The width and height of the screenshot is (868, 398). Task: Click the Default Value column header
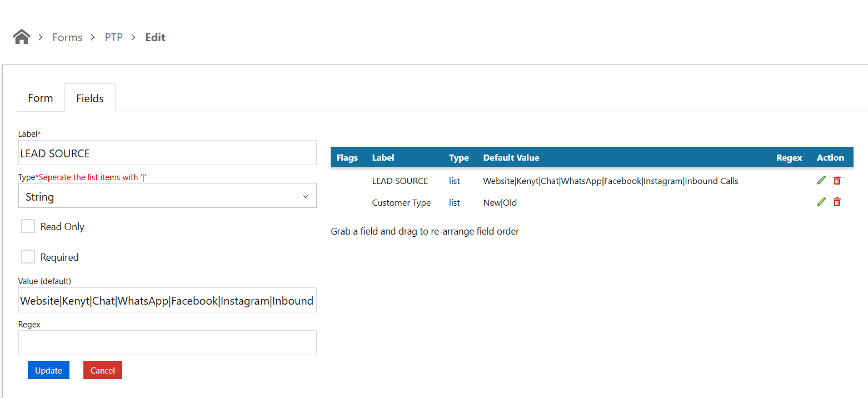tap(511, 158)
